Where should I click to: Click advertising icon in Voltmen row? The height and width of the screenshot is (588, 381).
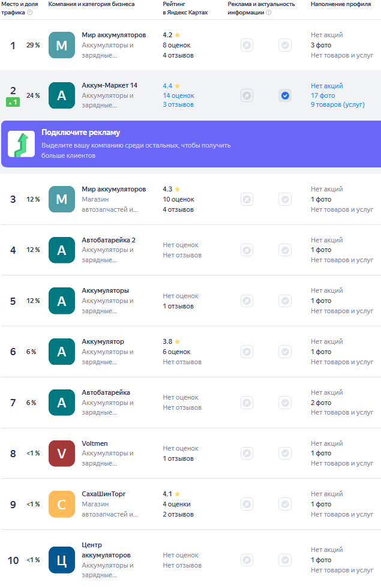(x=247, y=454)
